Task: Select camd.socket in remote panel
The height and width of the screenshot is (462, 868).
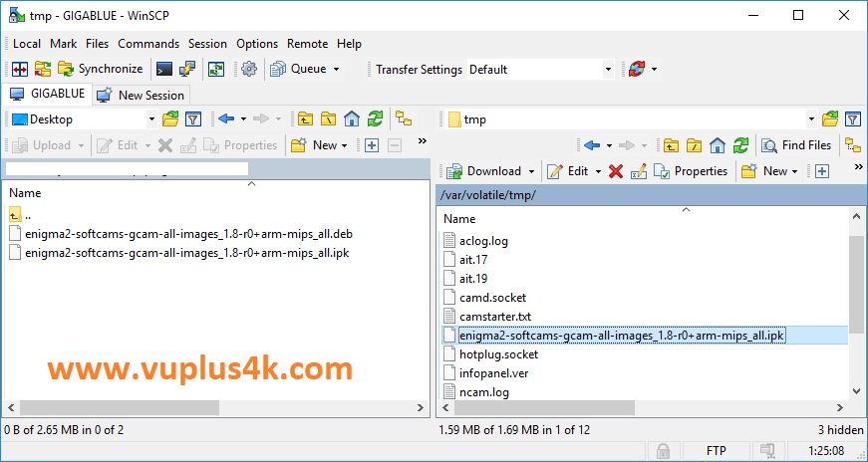Action: tap(492, 298)
